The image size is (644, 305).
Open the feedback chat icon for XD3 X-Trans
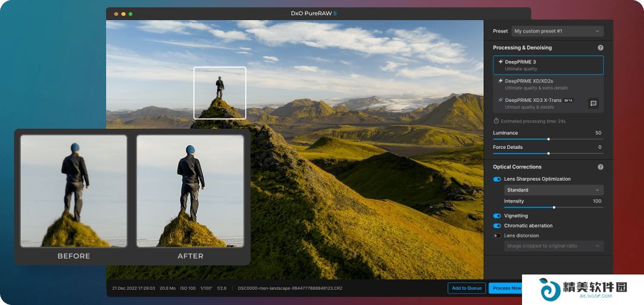593,103
